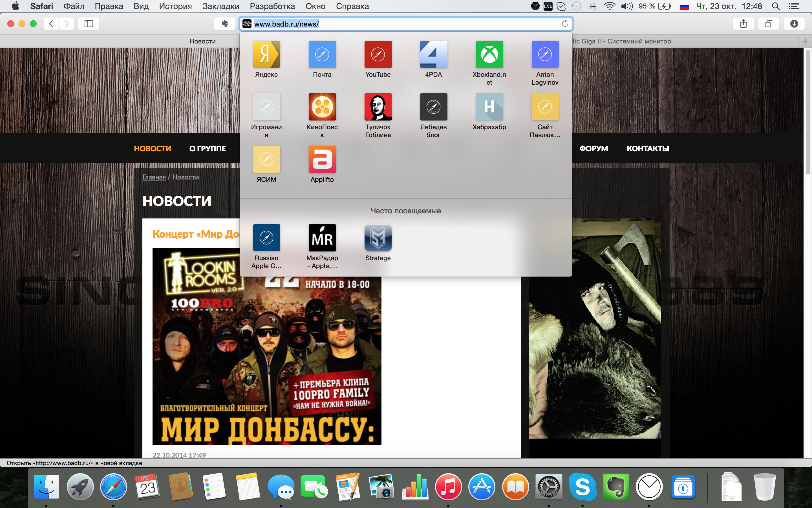This screenshot has height=508, width=812.
Task: Open the 4PDA favorite
Action: click(x=434, y=54)
